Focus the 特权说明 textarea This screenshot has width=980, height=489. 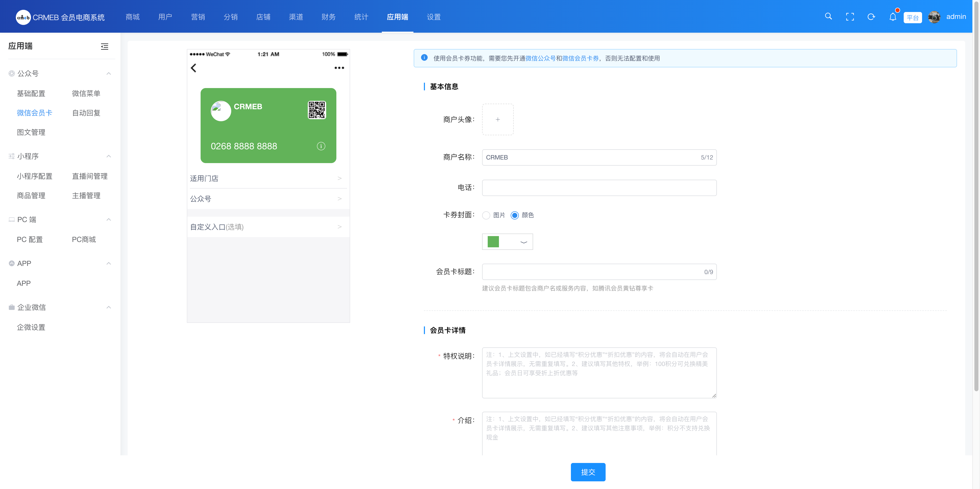point(599,373)
